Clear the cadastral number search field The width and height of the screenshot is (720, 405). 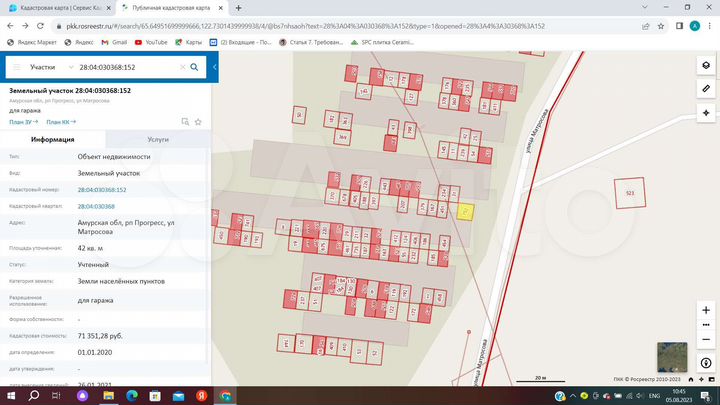pyautogui.click(x=182, y=67)
